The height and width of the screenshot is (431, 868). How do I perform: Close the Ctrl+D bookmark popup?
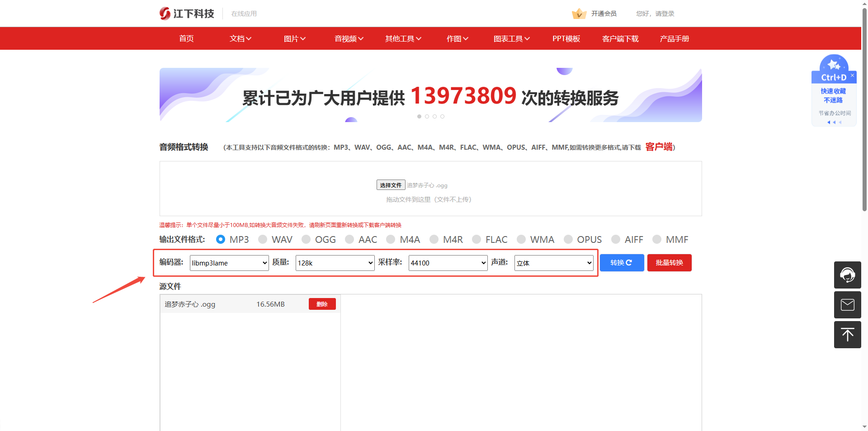pos(852,76)
